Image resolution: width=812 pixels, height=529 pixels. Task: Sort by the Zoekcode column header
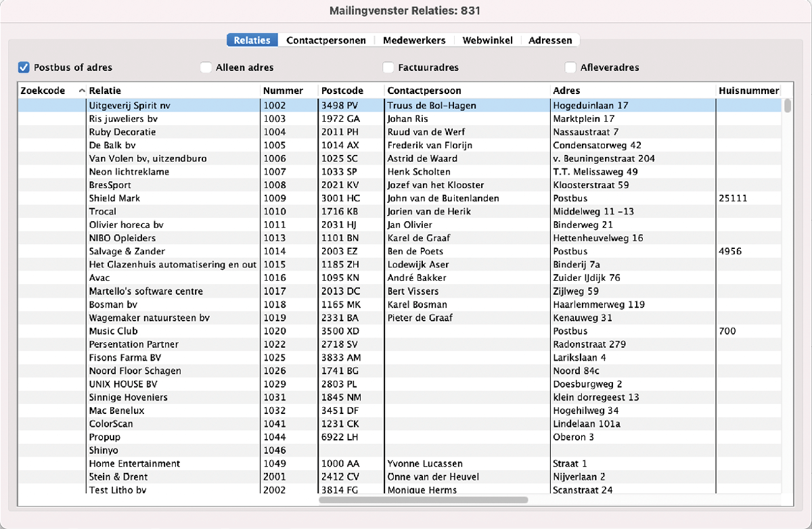(51, 91)
